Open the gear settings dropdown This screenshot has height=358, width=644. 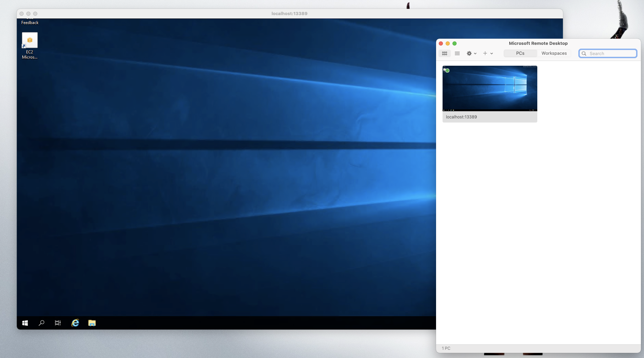[x=472, y=53]
